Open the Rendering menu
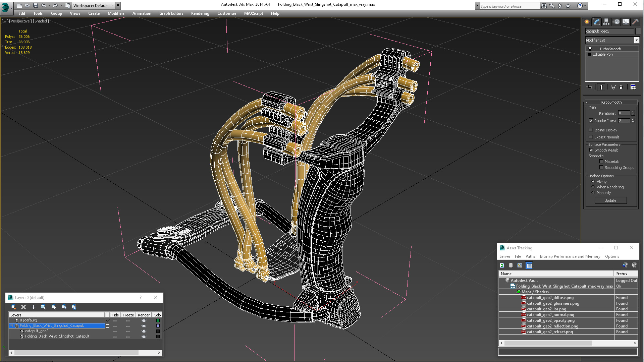The image size is (644, 362). (200, 13)
